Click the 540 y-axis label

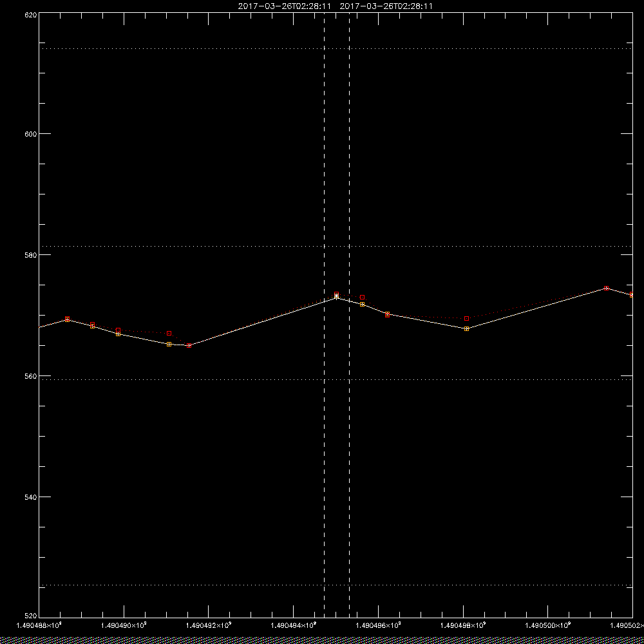pos(31,497)
